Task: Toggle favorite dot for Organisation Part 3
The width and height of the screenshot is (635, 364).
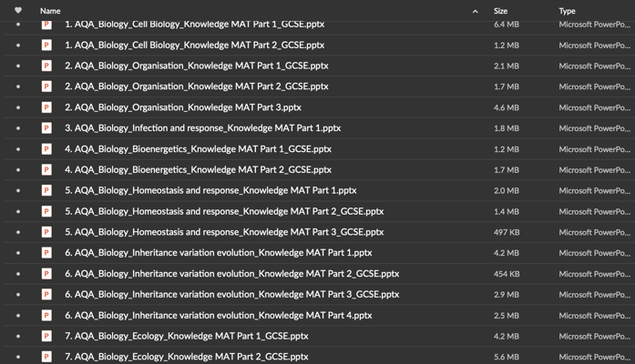Action: coord(18,107)
